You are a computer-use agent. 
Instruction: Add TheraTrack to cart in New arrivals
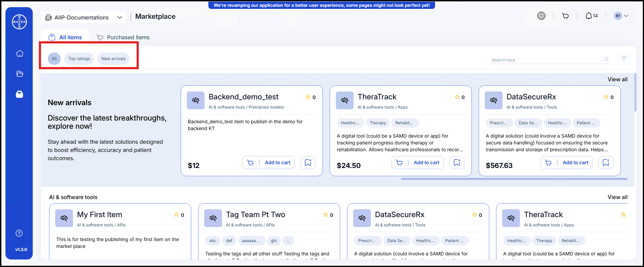click(418, 163)
